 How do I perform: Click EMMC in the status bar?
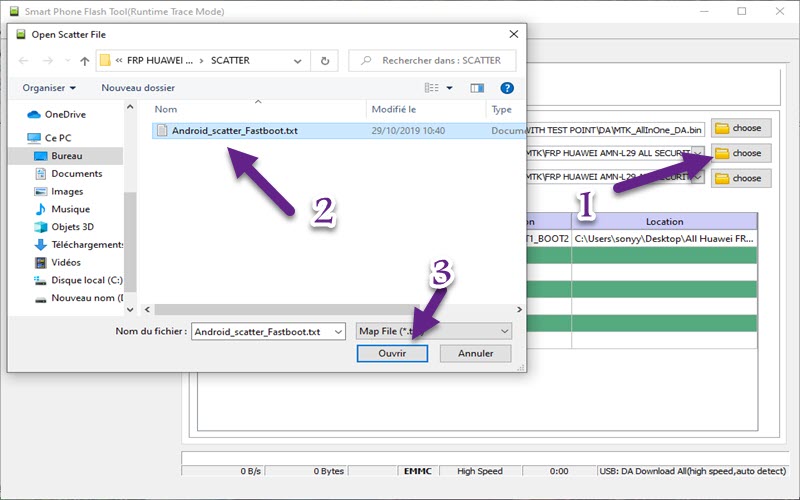point(418,471)
